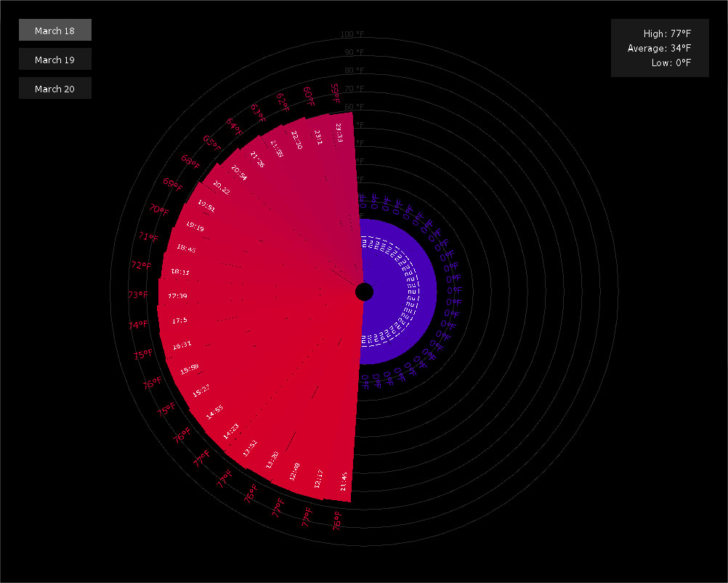Show data for March 20
The height and width of the screenshot is (583, 728).
point(54,89)
